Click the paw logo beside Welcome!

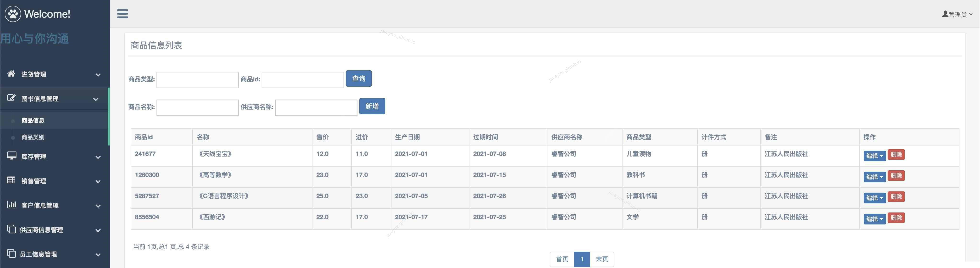pyautogui.click(x=12, y=14)
